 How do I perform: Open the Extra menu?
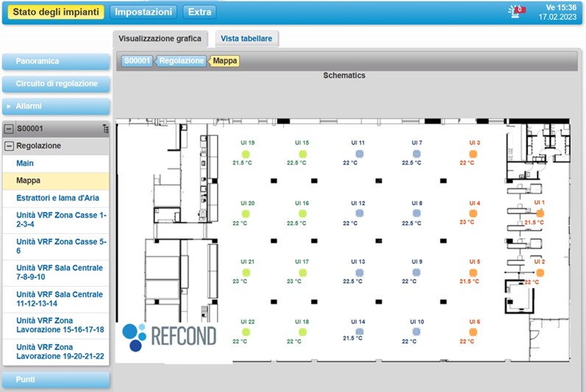click(x=199, y=13)
